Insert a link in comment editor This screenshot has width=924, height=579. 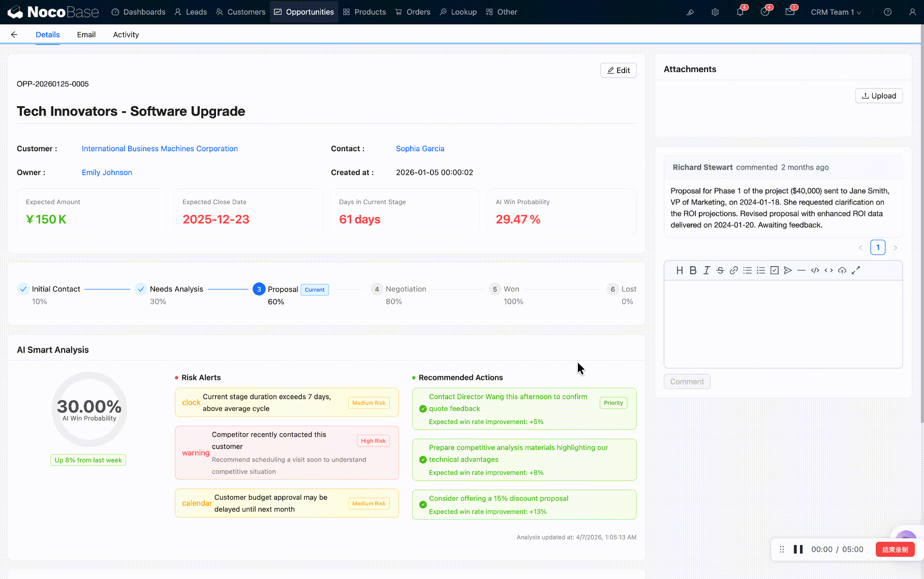[733, 270]
